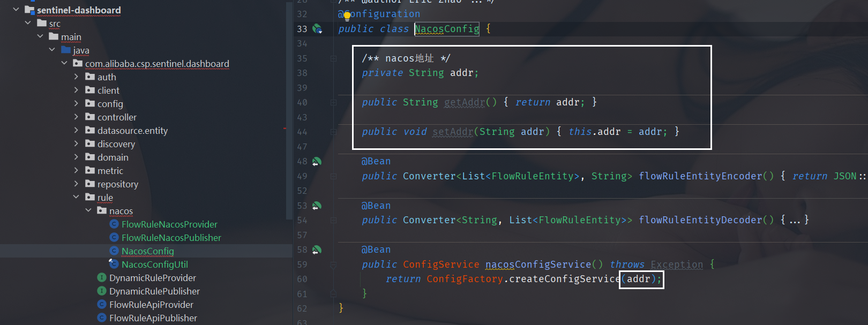Expand the auth package
This screenshot has height=325, width=868.
(76, 77)
